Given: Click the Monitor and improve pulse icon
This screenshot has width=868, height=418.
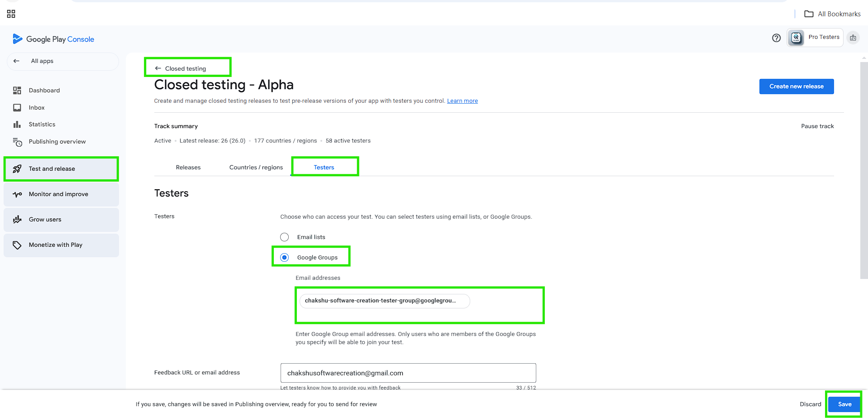Looking at the screenshot, I should click(17, 194).
